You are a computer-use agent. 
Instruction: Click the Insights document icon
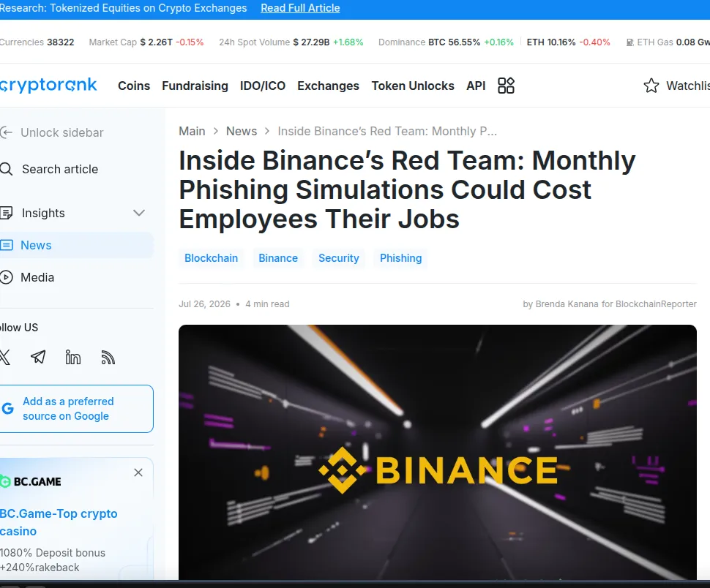[6, 213]
